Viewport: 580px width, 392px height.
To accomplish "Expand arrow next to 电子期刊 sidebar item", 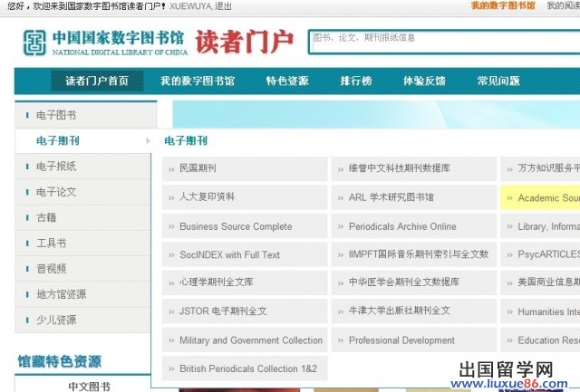I will [148, 140].
